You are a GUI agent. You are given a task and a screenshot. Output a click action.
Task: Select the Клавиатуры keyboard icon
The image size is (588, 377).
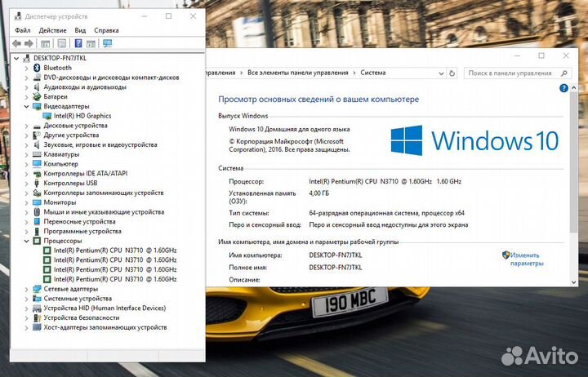tap(37, 154)
